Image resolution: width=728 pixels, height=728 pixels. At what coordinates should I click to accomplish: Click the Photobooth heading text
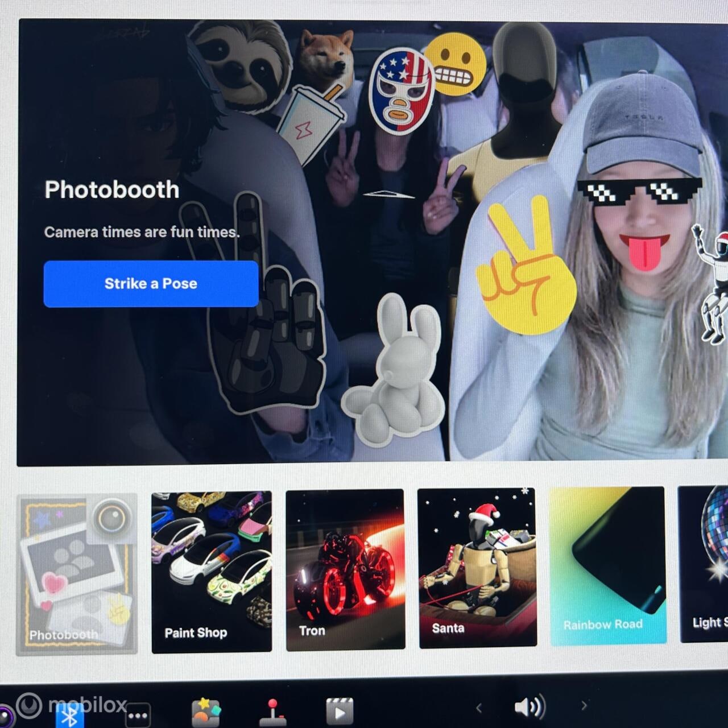(x=112, y=190)
